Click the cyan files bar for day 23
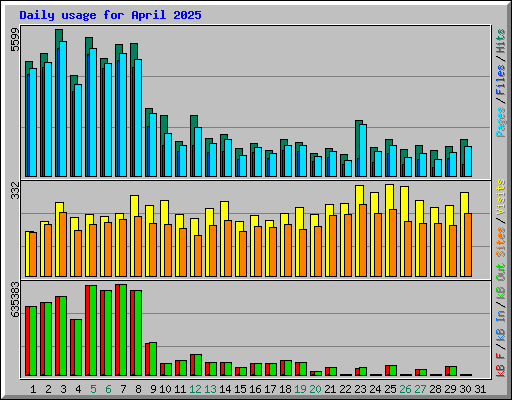Image resolution: width=512 pixels, height=400 pixels. (363, 150)
